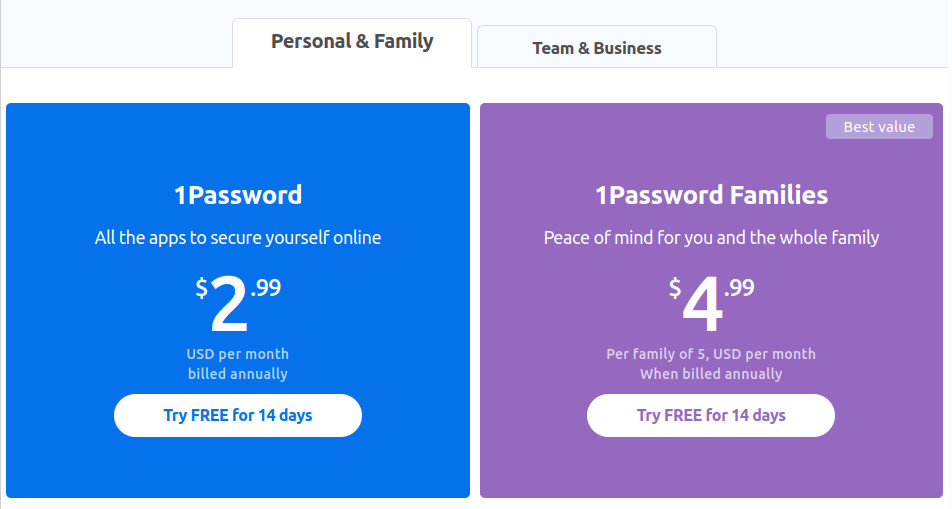Image resolution: width=952 pixels, height=509 pixels.
Task: Click the 'When billed annually' note
Action: point(711,374)
